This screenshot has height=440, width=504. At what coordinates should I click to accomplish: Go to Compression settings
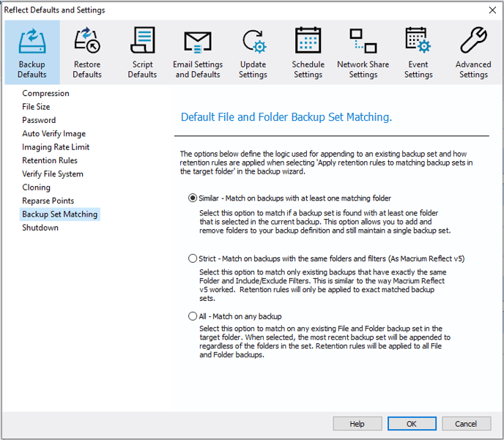point(45,94)
